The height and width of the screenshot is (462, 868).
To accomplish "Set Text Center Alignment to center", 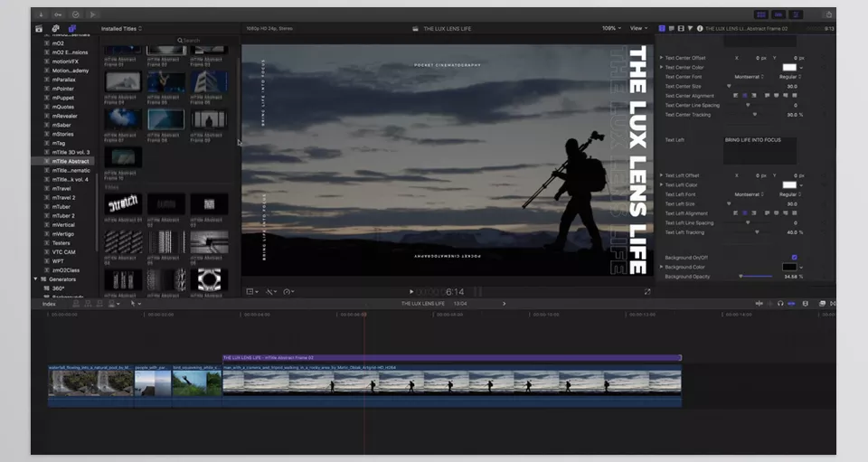I will (744, 96).
